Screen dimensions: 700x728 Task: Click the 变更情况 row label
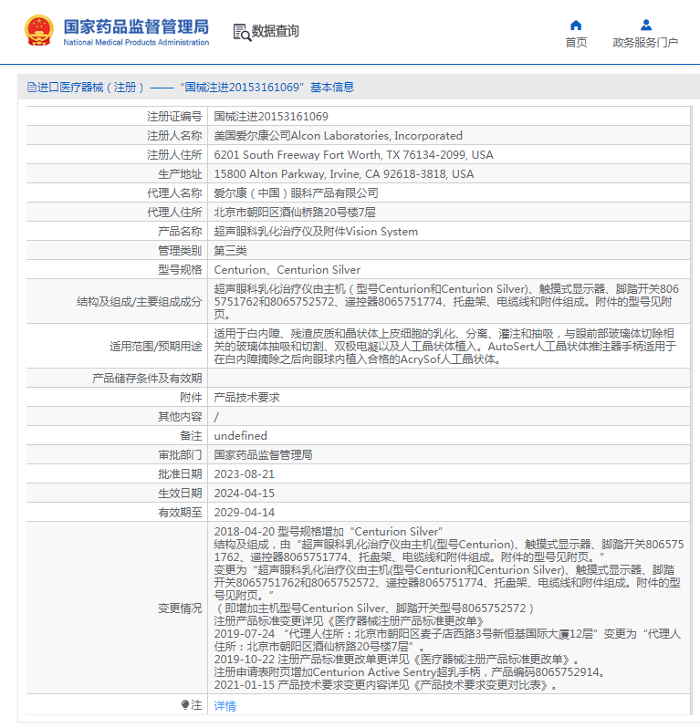click(x=180, y=608)
